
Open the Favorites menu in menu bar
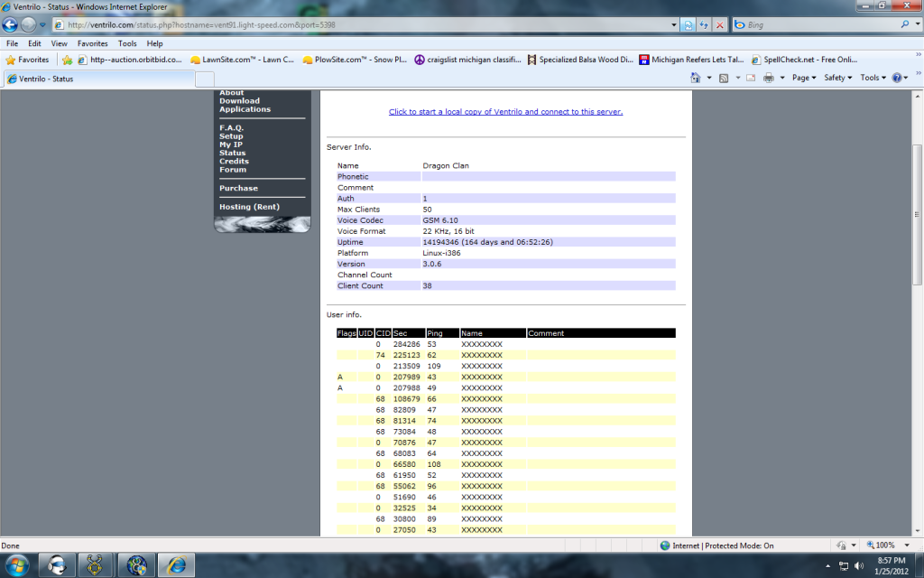coord(93,43)
